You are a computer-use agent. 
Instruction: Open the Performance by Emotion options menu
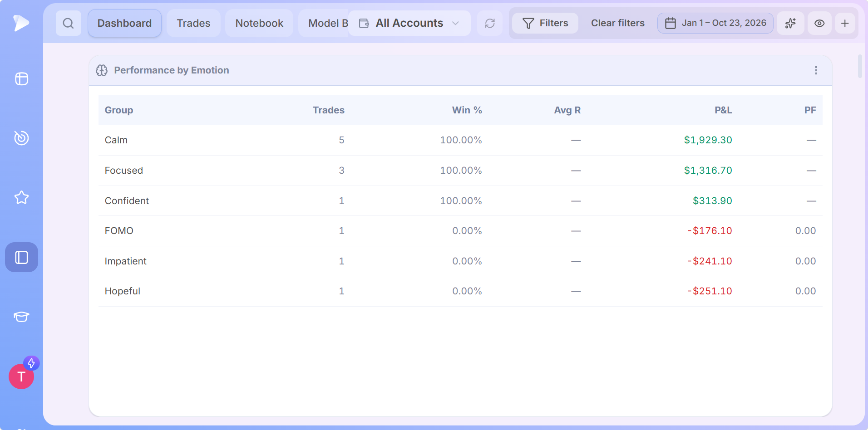click(816, 70)
